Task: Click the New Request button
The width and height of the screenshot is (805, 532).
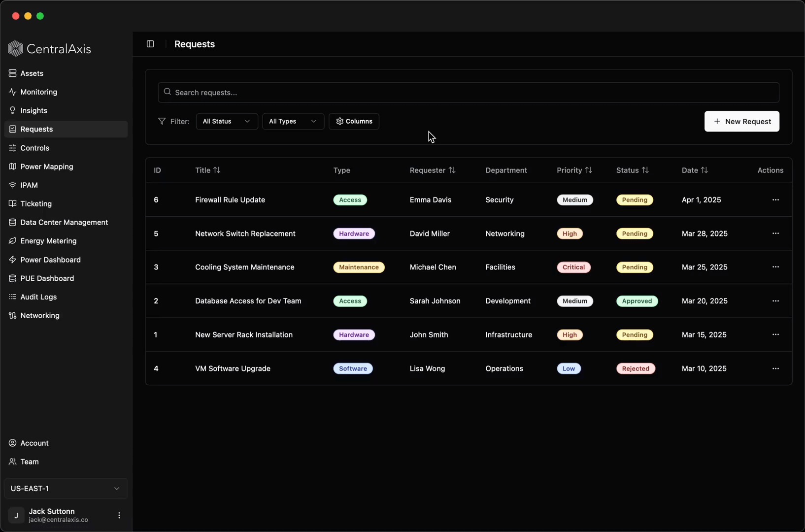Action: tap(741, 122)
